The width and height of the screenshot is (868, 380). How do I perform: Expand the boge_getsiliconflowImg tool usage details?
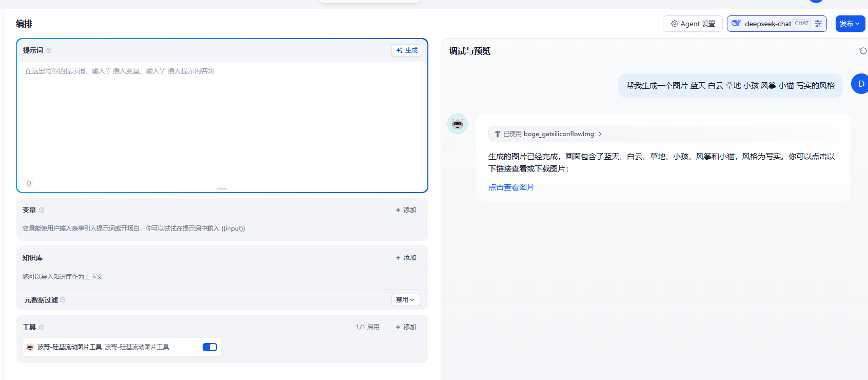(548, 134)
